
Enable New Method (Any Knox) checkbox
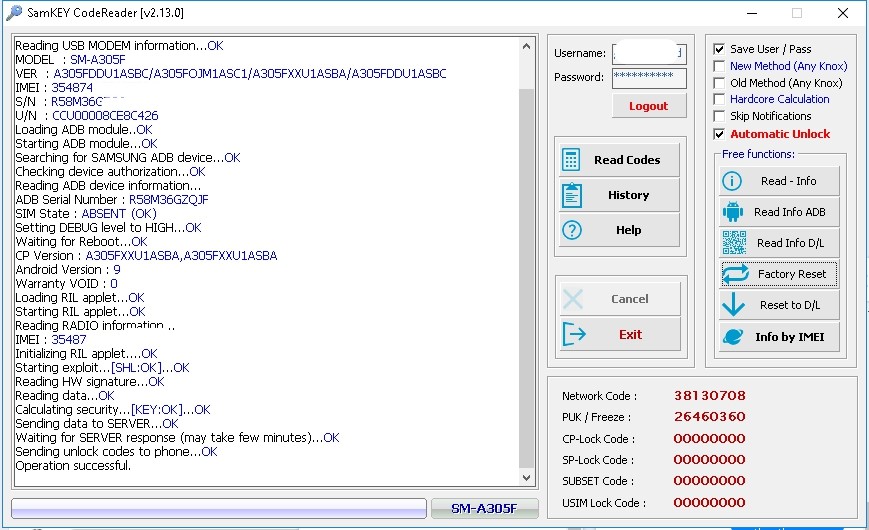(x=719, y=66)
